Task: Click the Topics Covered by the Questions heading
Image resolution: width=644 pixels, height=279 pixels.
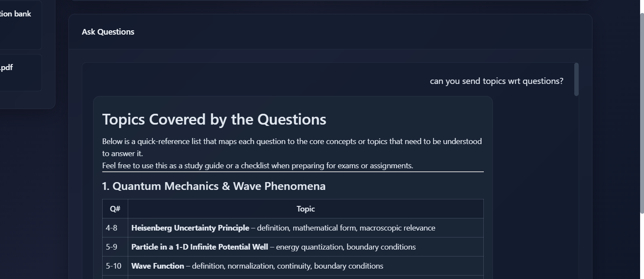Action: (x=214, y=119)
